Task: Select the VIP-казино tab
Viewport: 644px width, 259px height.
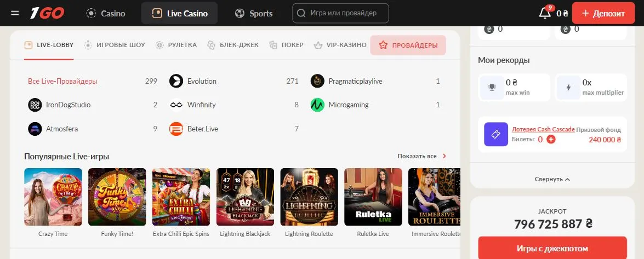Action: (x=340, y=45)
